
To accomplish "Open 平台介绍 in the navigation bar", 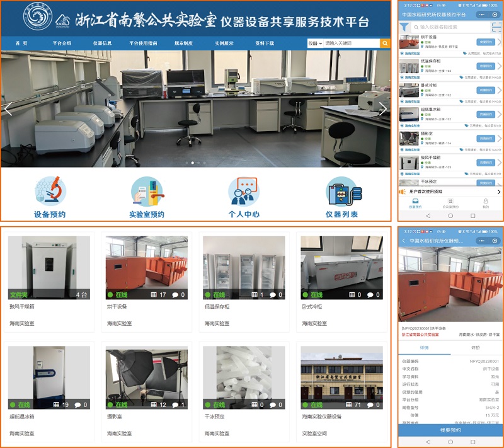I will (62, 43).
